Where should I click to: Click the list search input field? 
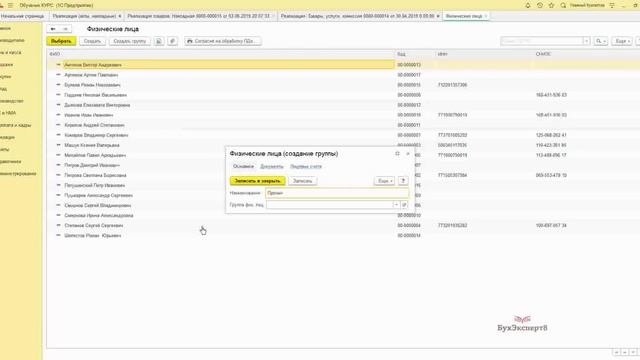(542, 41)
